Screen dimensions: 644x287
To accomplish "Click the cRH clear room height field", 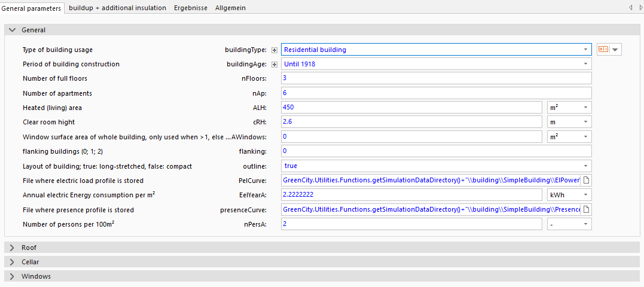I will click(411, 122).
